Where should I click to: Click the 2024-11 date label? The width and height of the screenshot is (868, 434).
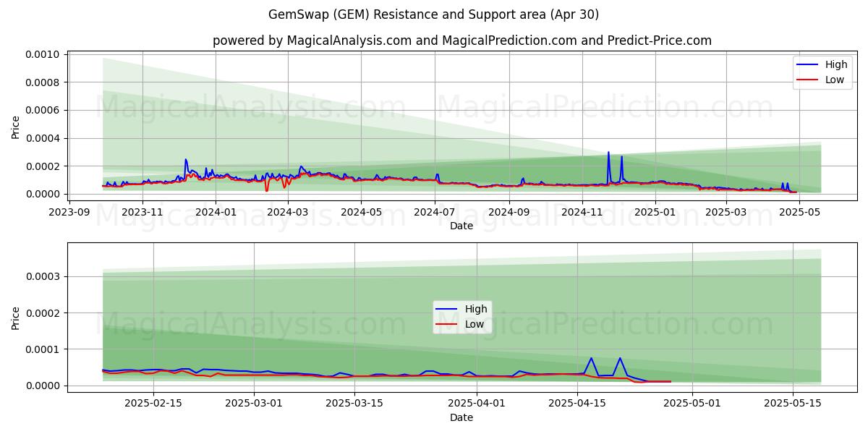click(x=582, y=212)
